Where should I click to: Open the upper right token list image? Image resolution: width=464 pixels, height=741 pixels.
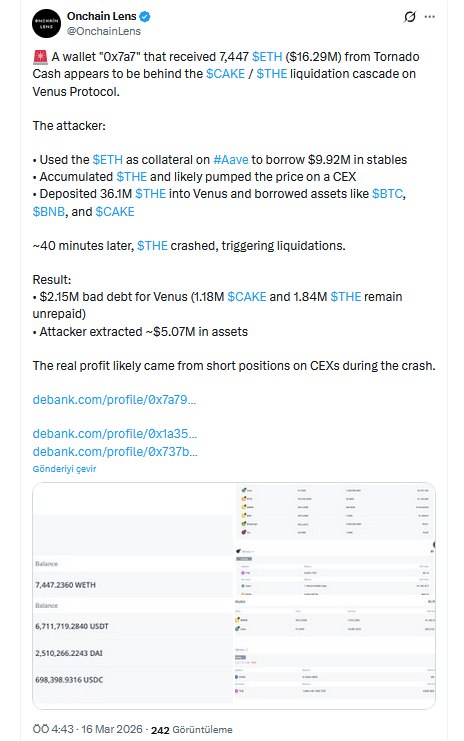tap(335, 539)
